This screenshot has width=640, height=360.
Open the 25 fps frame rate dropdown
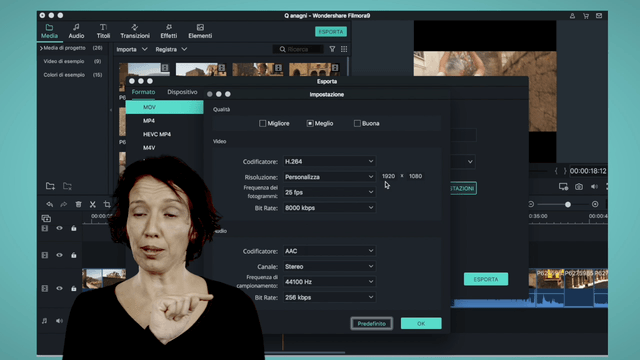coord(329,192)
